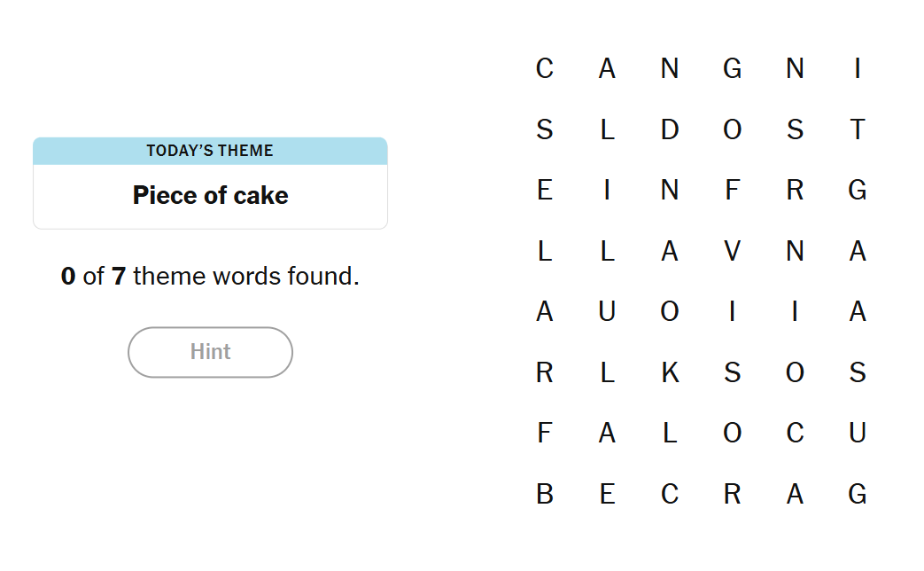Select the U in the last column
The height and width of the screenshot is (571, 924).
click(857, 433)
